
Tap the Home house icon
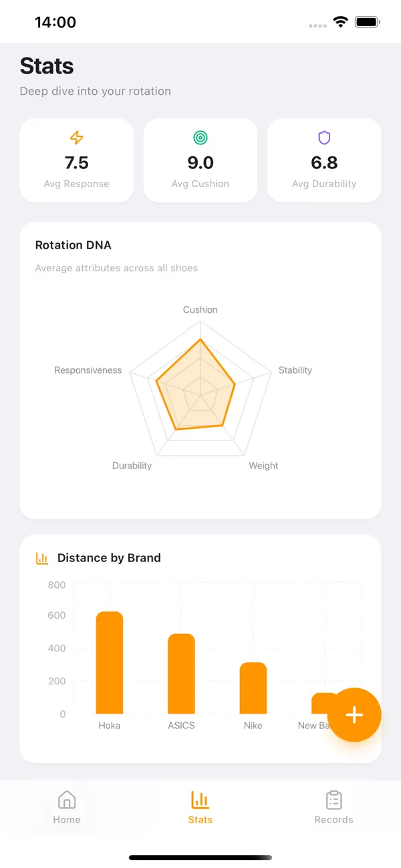(x=67, y=799)
